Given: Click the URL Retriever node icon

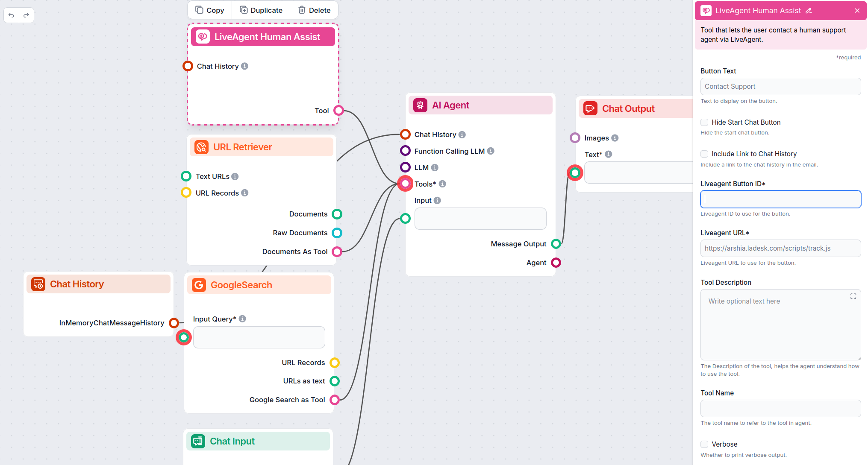Looking at the screenshot, I should [201, 147].
